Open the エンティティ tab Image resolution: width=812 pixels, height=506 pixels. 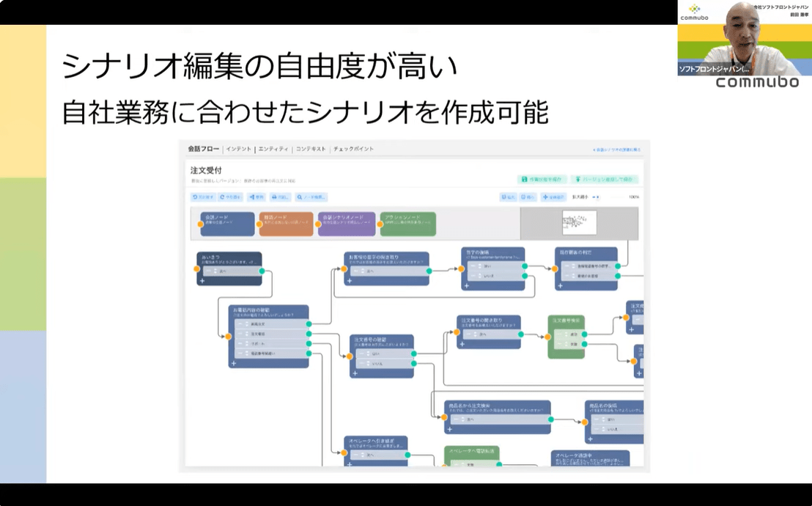(x=273, y=149)
